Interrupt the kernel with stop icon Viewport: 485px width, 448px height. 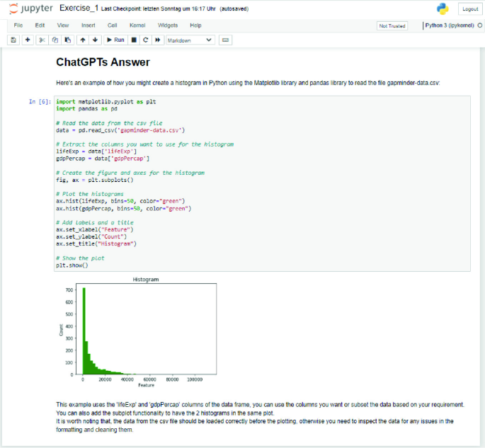tap(134, 40)
